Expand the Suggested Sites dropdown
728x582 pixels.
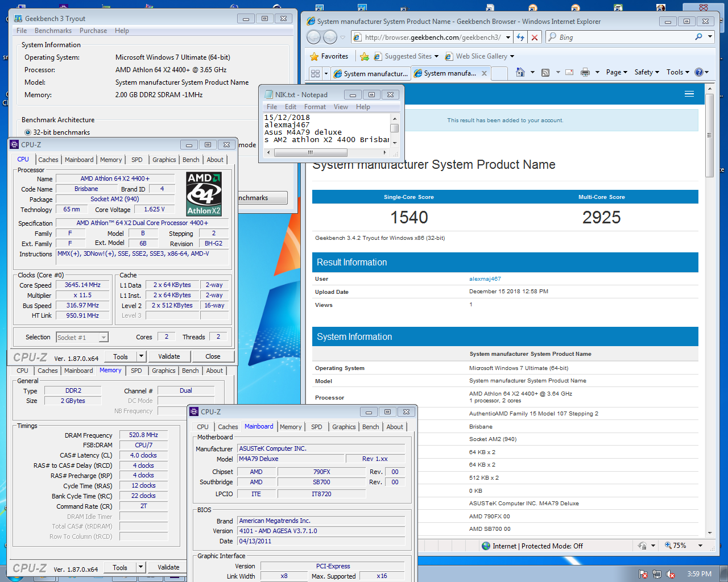[x=436, y=56]
